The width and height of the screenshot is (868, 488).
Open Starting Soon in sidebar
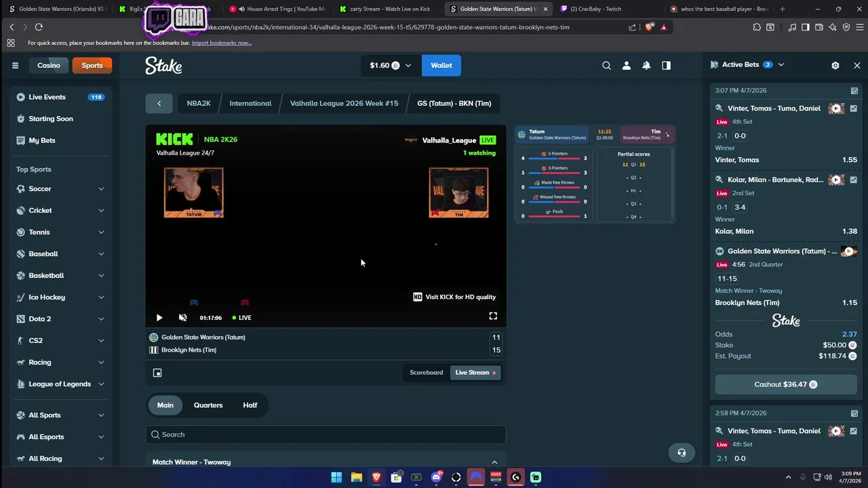pyautogui.click(x=61, y=119)
